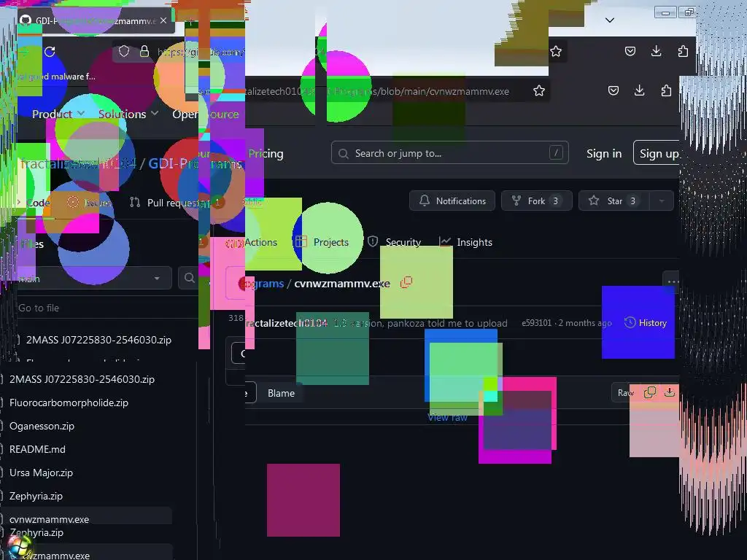Reload the page with the browser refresh icon

pyautogui.click(x=50, y=52)
